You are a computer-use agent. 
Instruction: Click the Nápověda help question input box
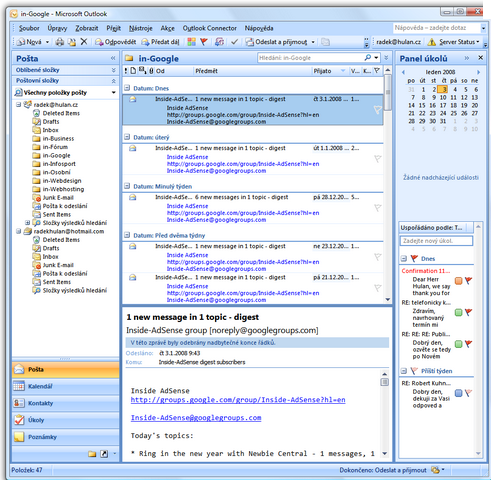pos(437,28)
